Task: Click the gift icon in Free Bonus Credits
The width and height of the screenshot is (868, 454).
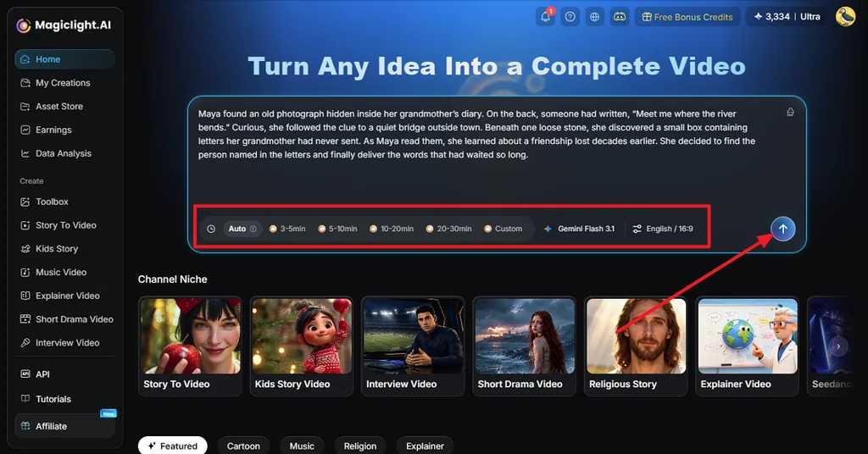Action: tap(646, 17)
